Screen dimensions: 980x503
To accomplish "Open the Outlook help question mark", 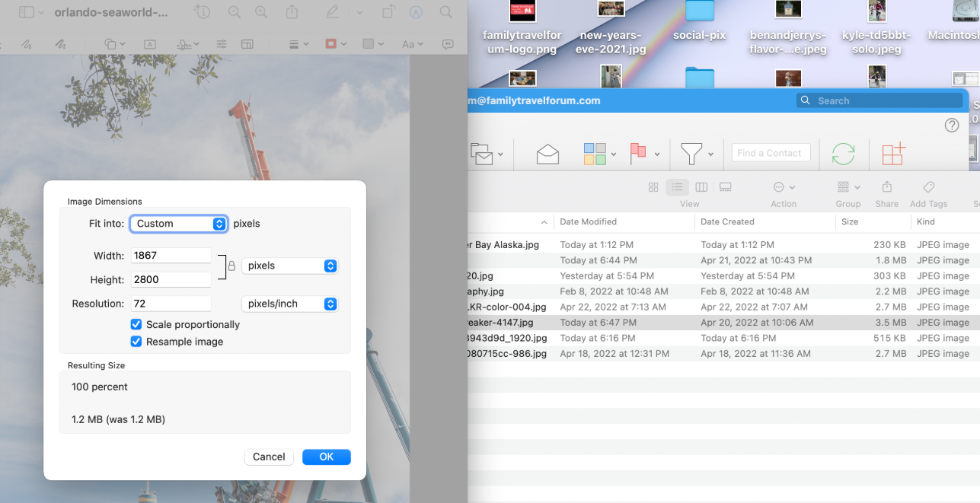I will tap(951, 126).
